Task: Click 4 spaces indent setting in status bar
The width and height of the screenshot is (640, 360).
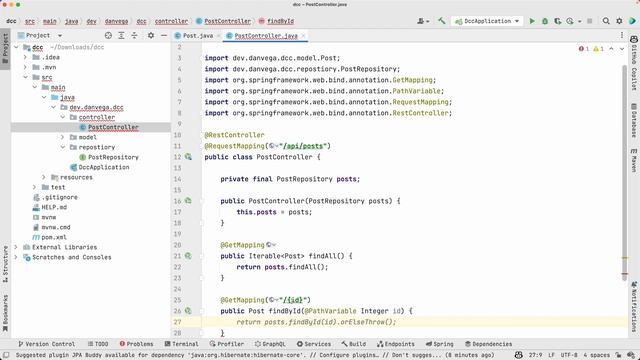Action: coord(596,355)
